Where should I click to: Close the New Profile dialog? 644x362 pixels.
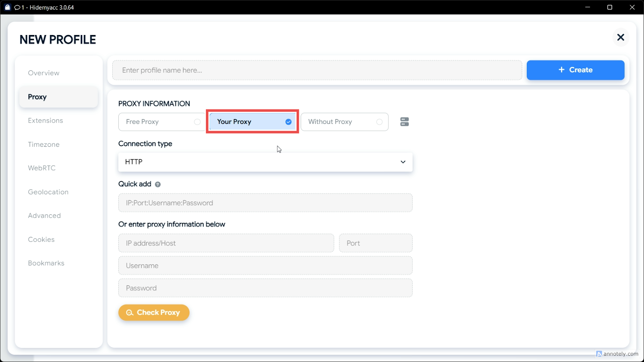621,37
